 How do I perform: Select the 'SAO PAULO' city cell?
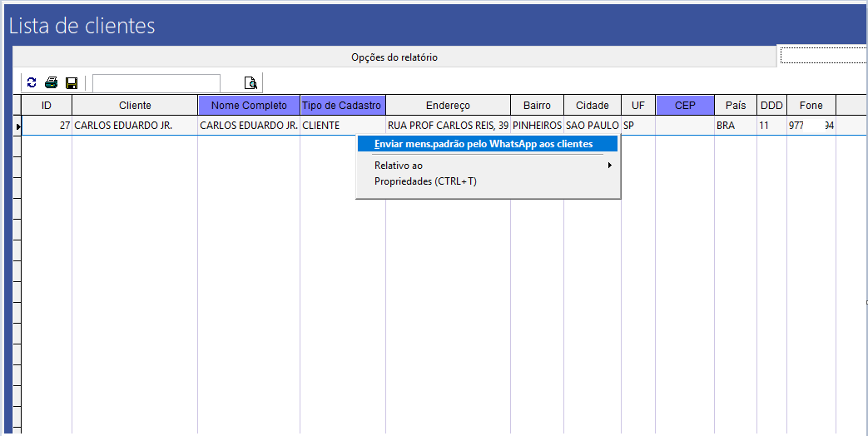[592, 126]
